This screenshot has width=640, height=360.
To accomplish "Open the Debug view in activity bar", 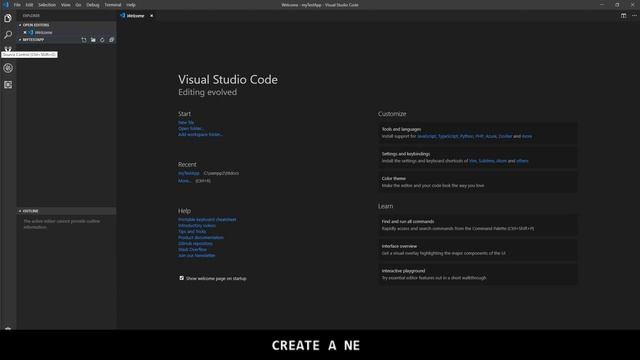I will click(x=8, y=68).
